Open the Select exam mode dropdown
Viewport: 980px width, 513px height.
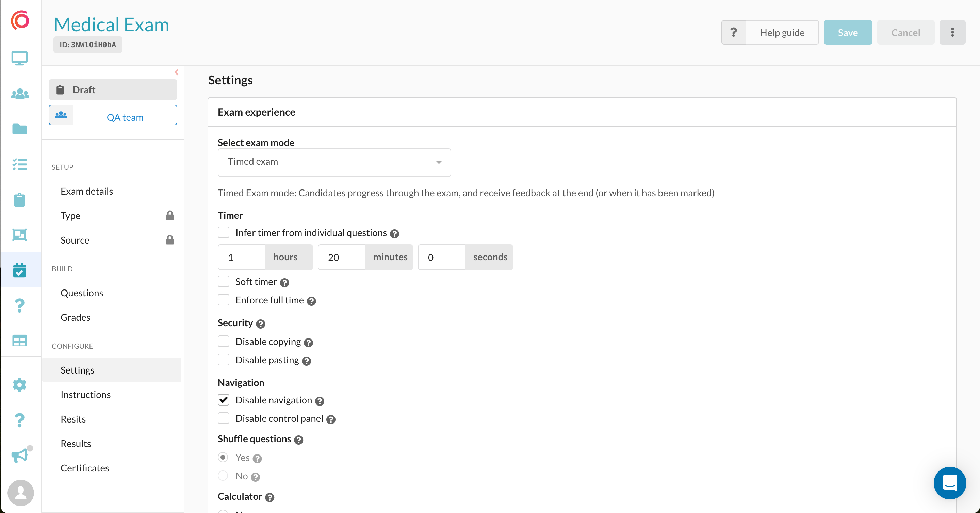tap(334, 162)
